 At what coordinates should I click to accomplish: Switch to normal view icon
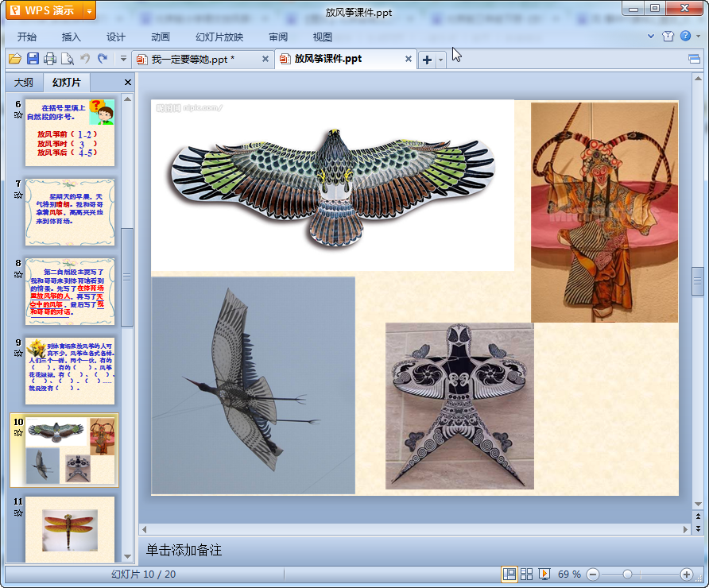[509, 574]
